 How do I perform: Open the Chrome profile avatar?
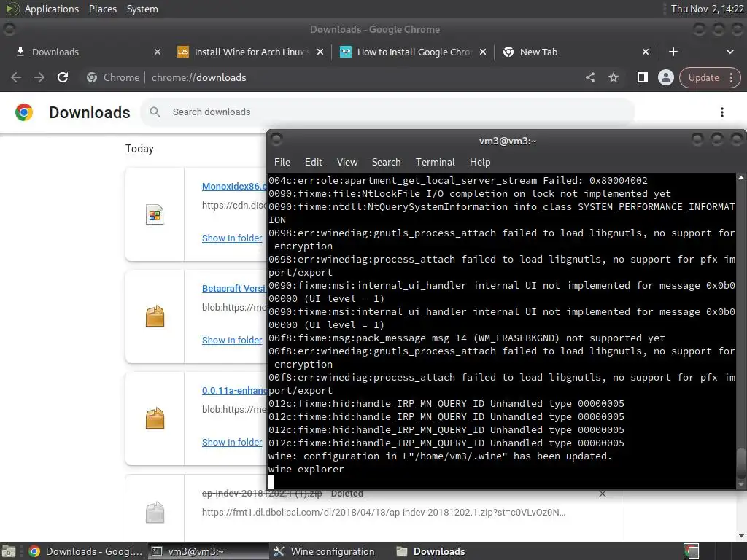pos(665,77)
